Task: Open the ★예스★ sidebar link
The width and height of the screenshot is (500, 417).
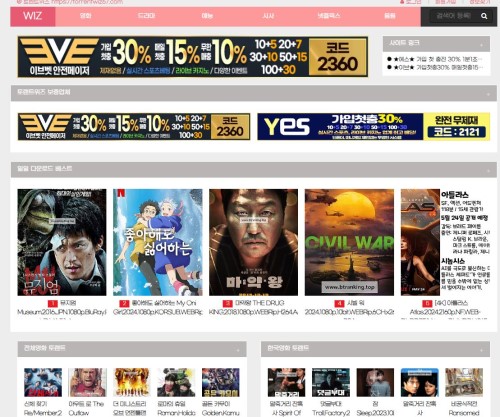Action: click(x=435, y=59)
